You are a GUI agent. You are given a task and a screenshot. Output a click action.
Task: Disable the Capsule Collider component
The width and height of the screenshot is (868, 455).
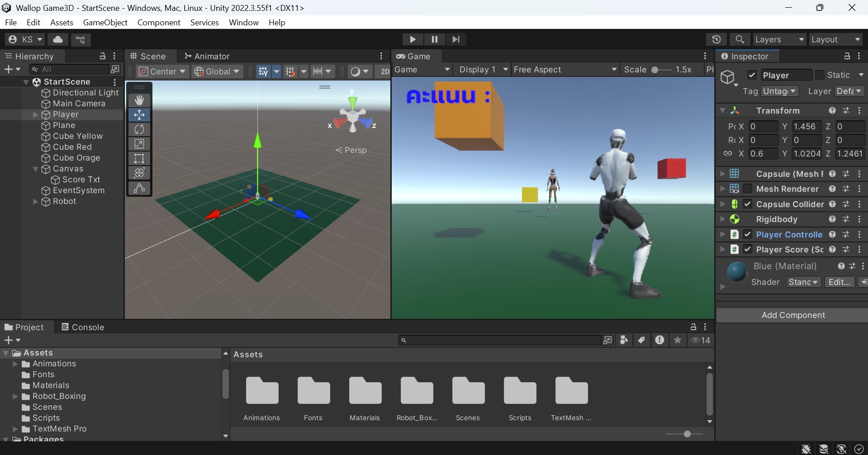[x=748, y=204]
